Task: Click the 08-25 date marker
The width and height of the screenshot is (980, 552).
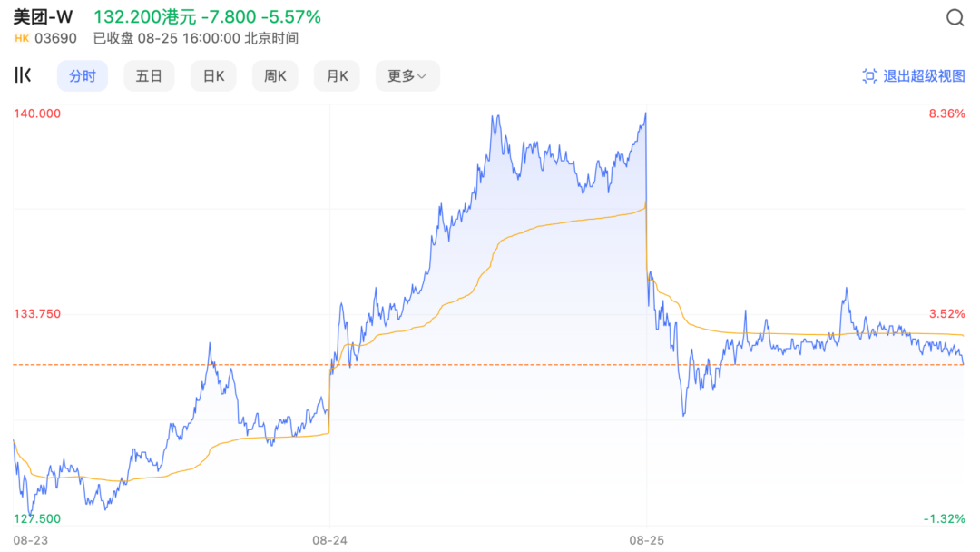Action: 646,539
